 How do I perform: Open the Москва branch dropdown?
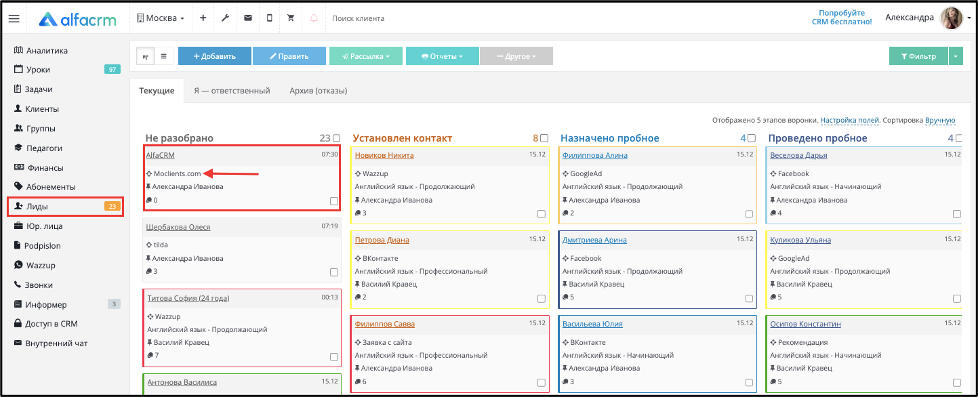[x=160, y=18]
